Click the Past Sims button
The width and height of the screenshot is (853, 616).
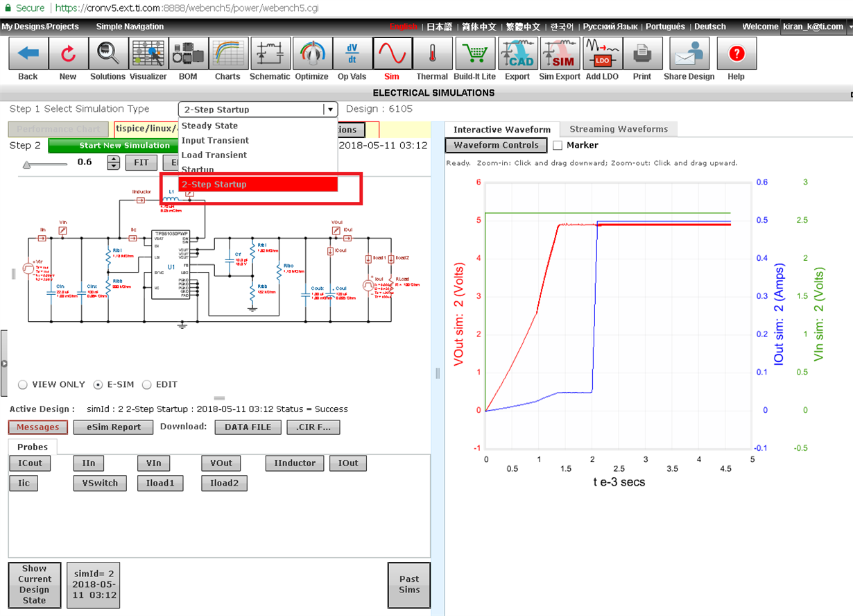click(x=409, y=584)
